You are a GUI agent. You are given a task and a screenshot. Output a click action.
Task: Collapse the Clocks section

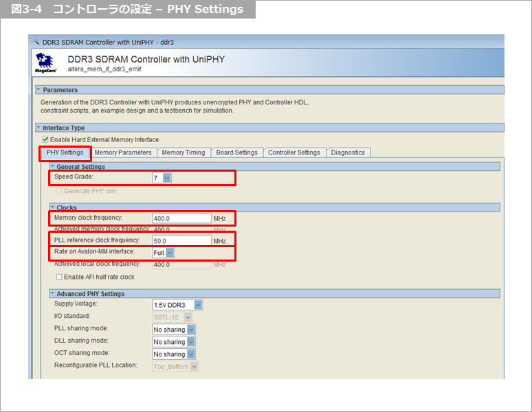pos(53,207)
